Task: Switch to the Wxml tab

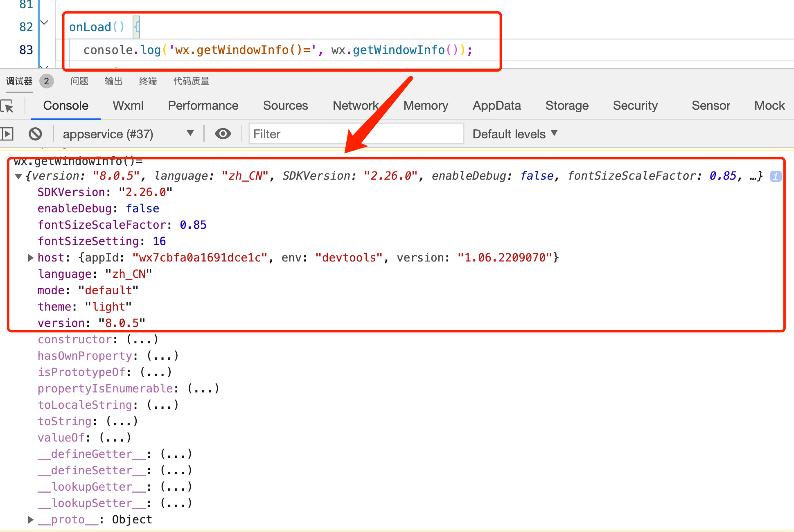Action: [128, 106]
